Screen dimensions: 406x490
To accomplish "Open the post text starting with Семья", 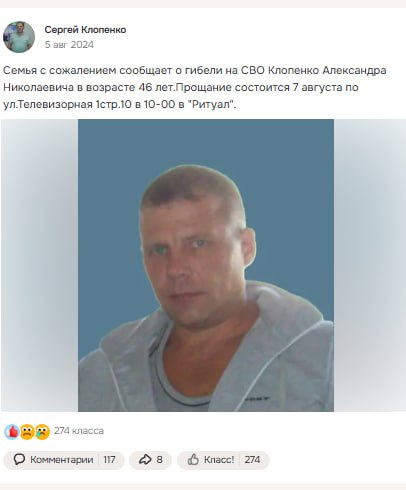I will pos(195,87).
